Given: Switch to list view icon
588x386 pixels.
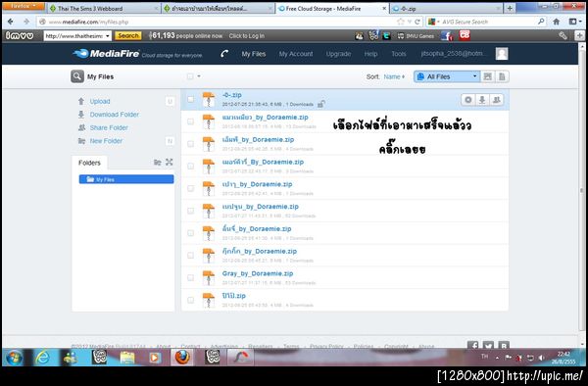Looking at the screenshot, I should tap(502, 76).
